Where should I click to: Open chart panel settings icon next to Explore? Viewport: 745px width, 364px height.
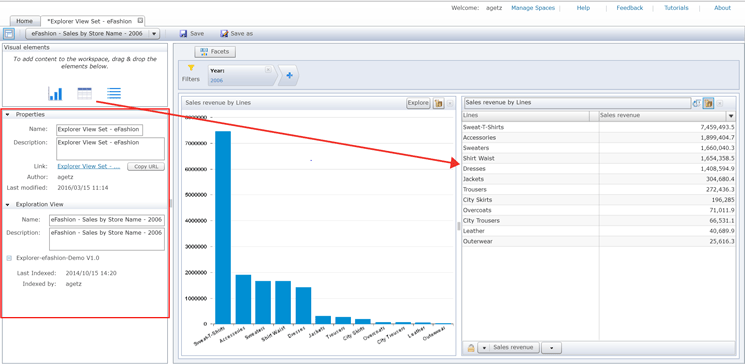click(x=438, y=103)
